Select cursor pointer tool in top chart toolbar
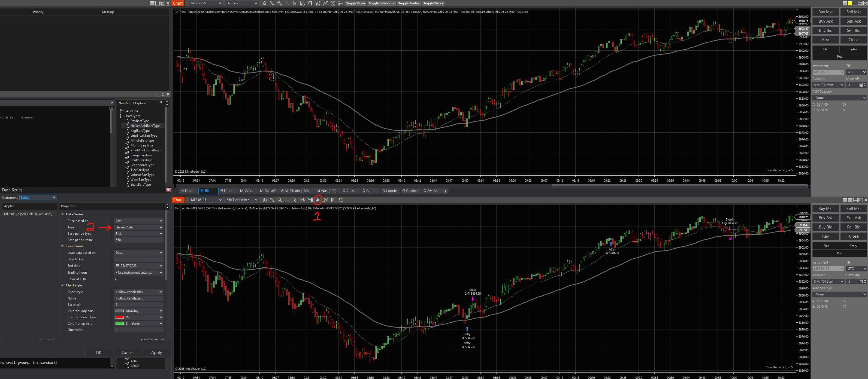Screen dimensions: 868x379 295,3
